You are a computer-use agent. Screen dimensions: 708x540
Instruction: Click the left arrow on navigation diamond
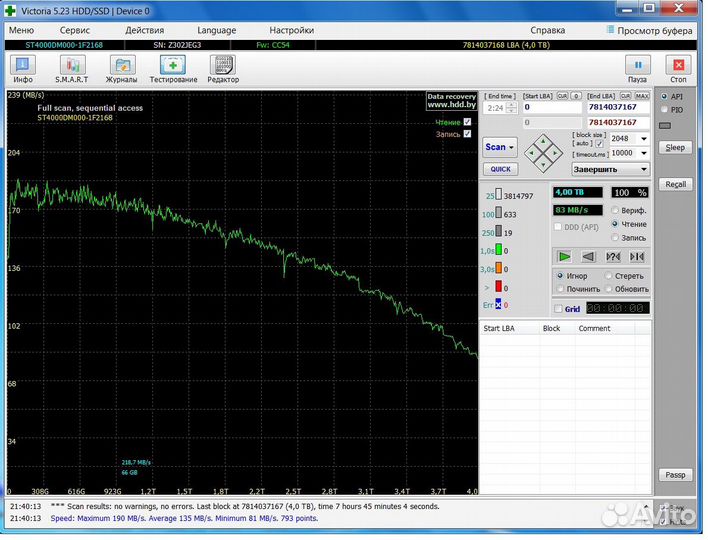click(531, 154)
